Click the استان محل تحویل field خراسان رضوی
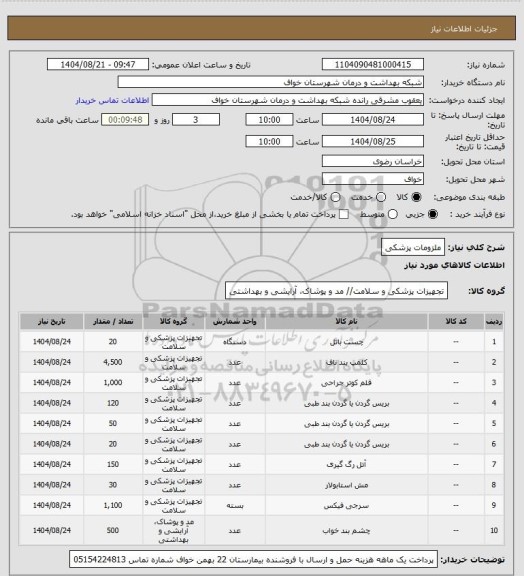The height and width of the screenshot is (576, 524). [373, 161]
